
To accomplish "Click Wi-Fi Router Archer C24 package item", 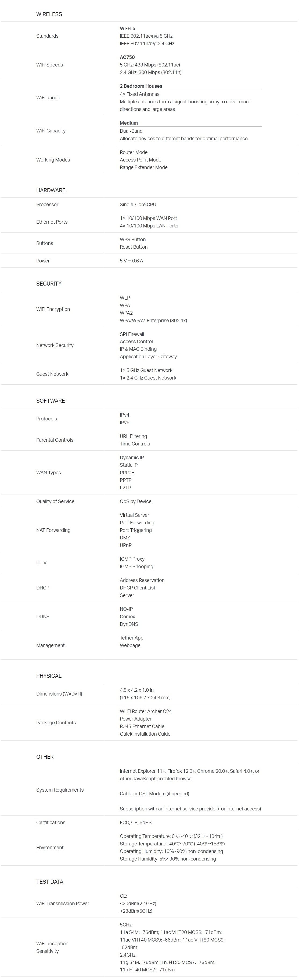I will (x=146, y=711).
